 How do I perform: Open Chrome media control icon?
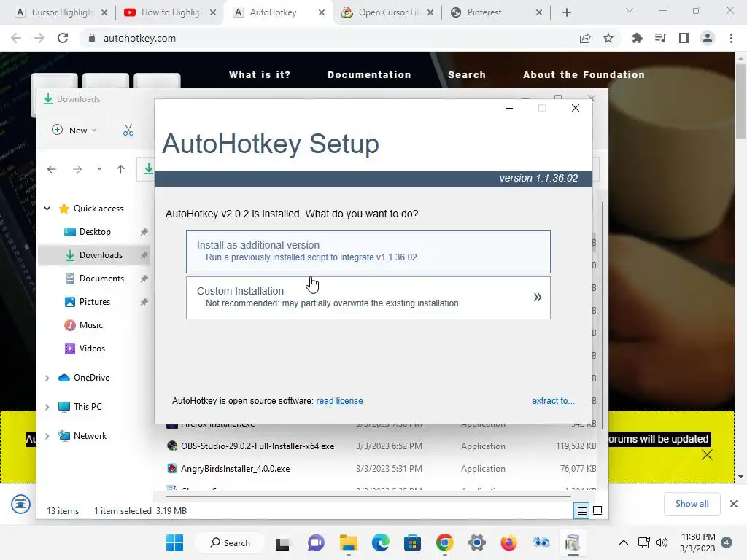point(660,38)
